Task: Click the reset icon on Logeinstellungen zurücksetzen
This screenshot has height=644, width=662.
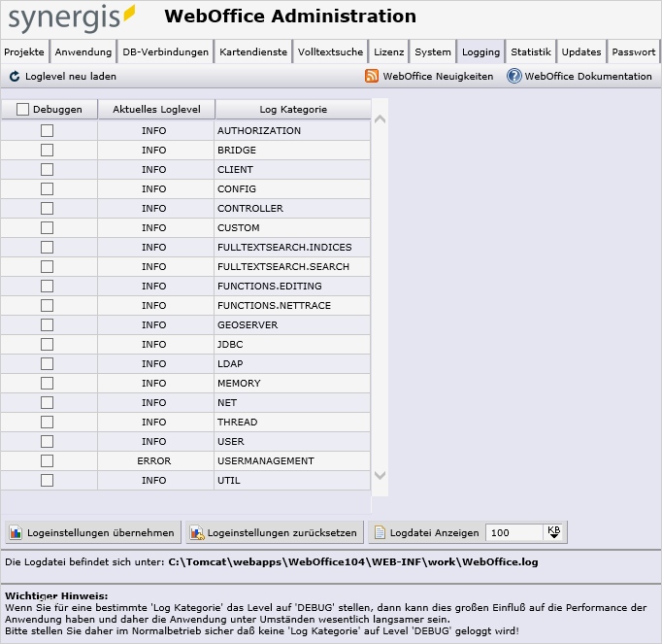Action: 197,532
